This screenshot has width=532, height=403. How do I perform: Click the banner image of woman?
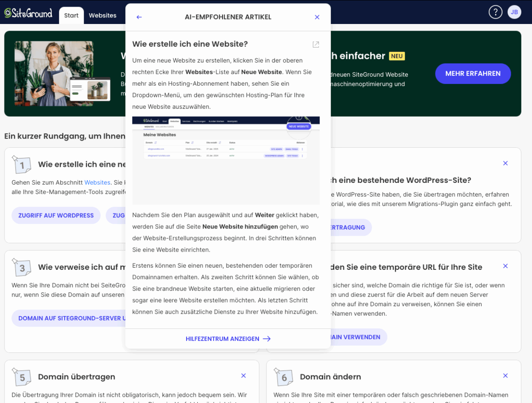54,74
